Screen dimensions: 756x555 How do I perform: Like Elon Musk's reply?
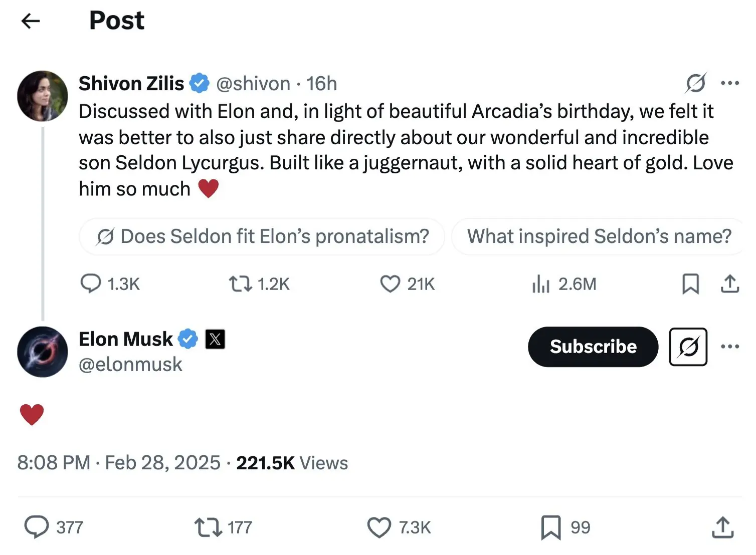pyautogui.click(x=380, y=526)
